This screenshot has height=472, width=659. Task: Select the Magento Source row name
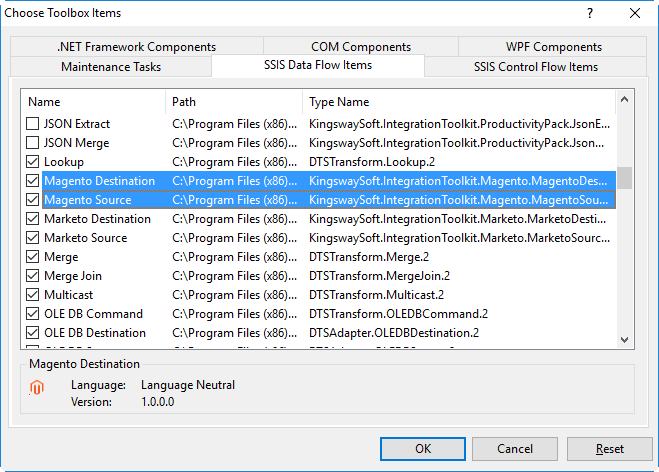click(88, 200)
